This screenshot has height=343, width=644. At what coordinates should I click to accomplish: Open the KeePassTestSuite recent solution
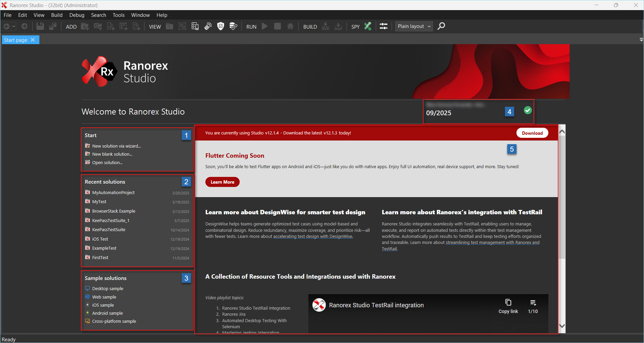[108, 229]
